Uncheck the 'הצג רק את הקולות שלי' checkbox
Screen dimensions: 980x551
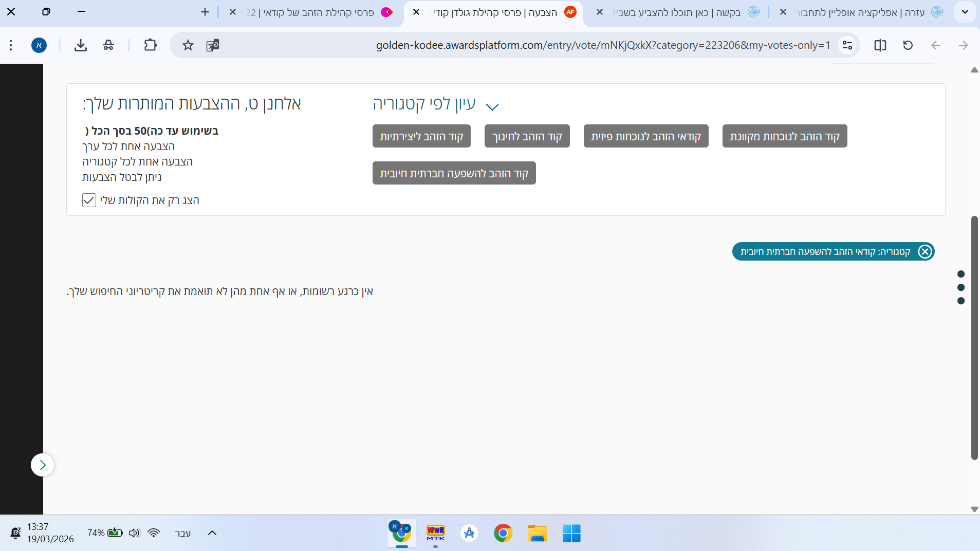click(89, 200)
